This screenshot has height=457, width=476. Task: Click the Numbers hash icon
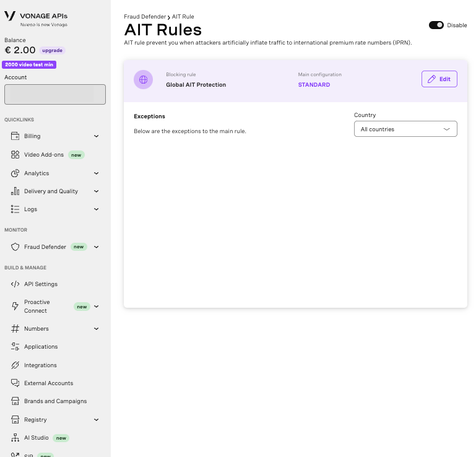[15, 329]
